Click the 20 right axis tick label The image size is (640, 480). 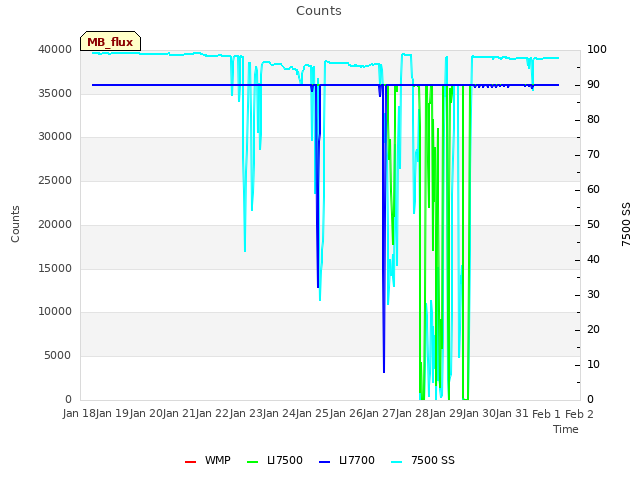593,329
